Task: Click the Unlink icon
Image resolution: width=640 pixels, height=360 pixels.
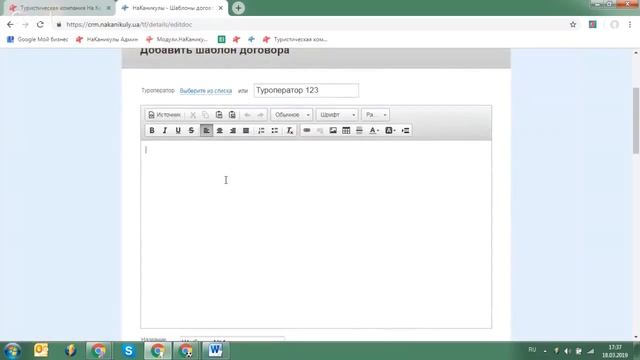Action: (320, 130)
